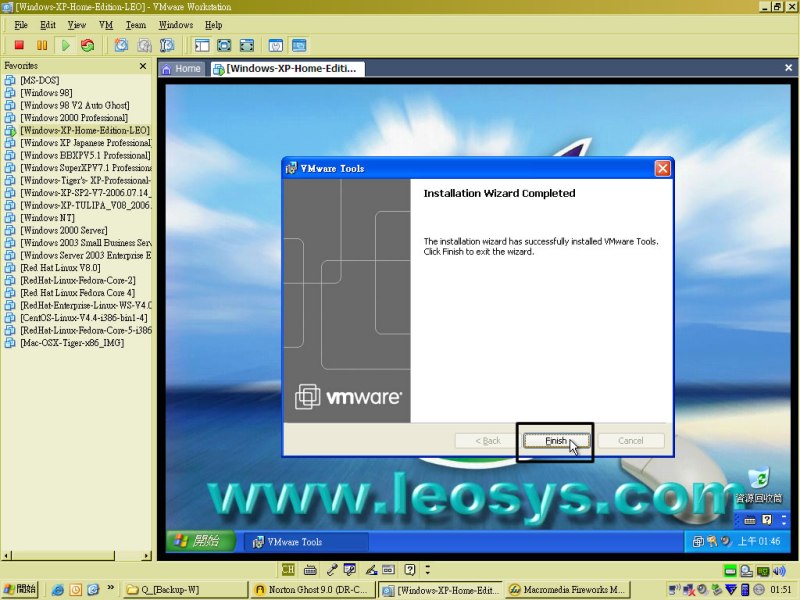Select [MS-DOS] in Favorites
This screenshot has width=800, height=600.
tap(39, 81)
